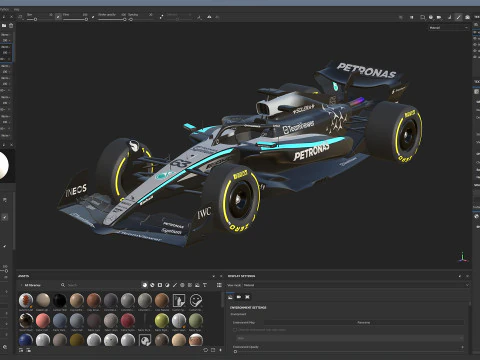Filter Assets by filters half-circle icon

(167, 285)
